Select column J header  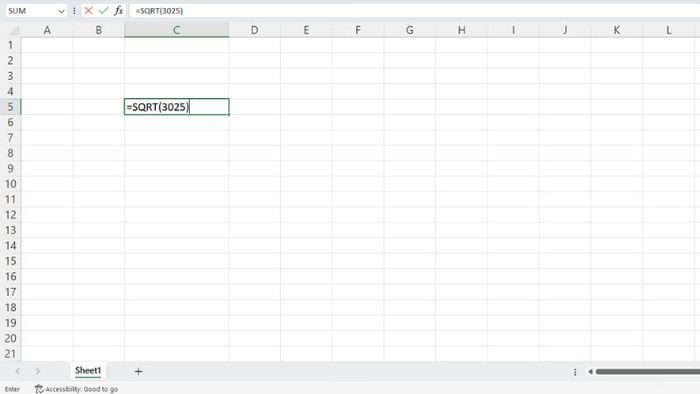point(565,30)
